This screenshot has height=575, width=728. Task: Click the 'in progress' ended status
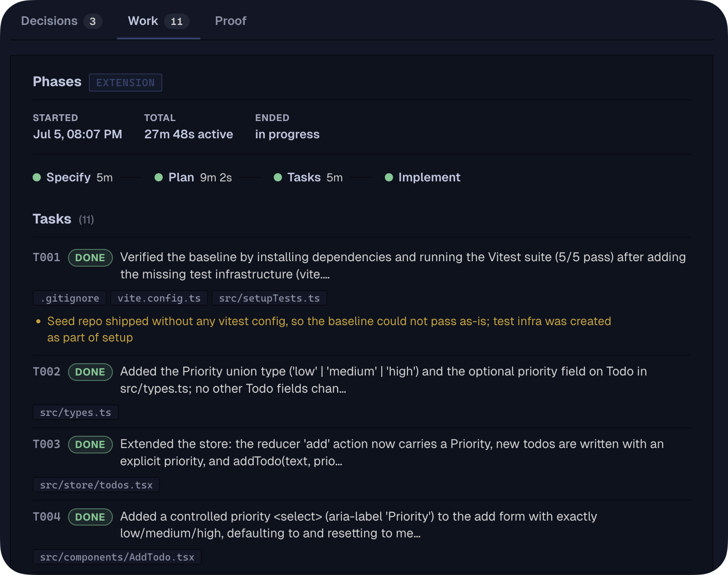click(x=287, y=134)
